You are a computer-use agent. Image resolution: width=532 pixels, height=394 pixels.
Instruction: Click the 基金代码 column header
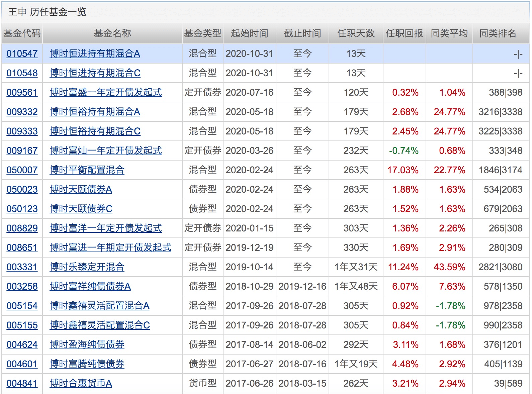click(22, 33)
